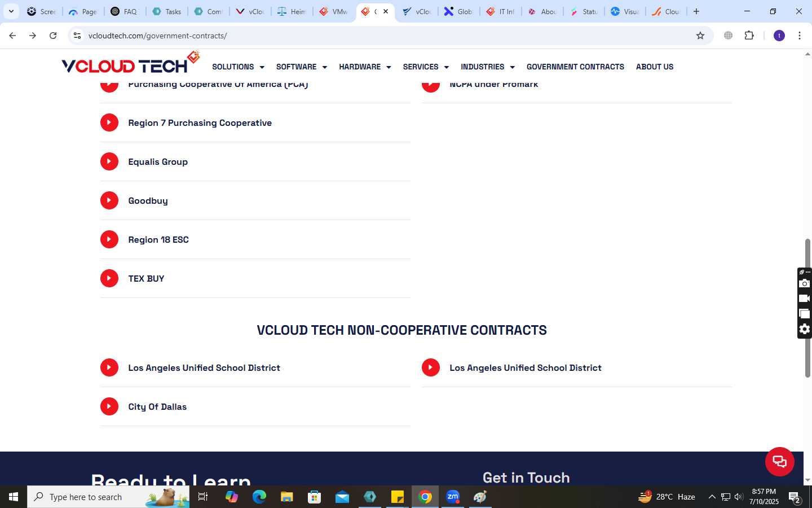Close the active browser tab
This screenshot has width=812, height=508.
(386, 11)
